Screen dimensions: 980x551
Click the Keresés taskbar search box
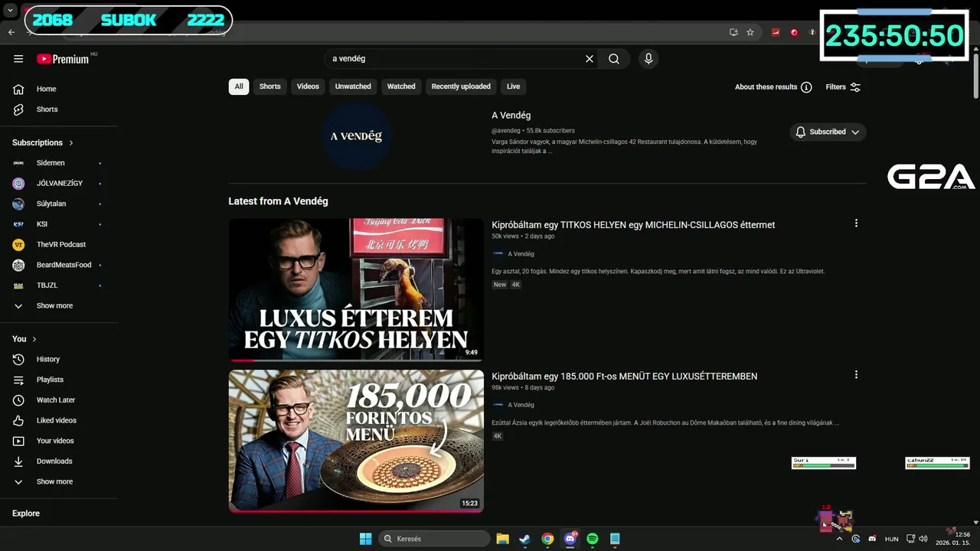[x=435, y=539]
